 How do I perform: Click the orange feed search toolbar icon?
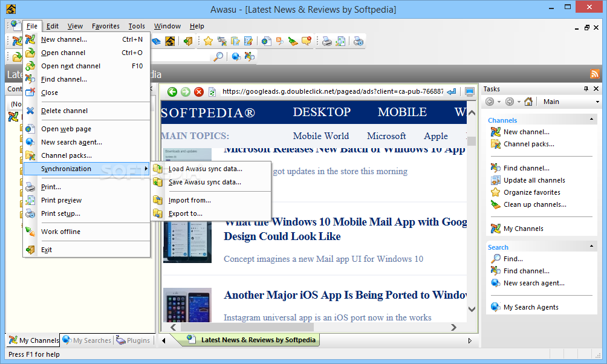pos(279,41)
